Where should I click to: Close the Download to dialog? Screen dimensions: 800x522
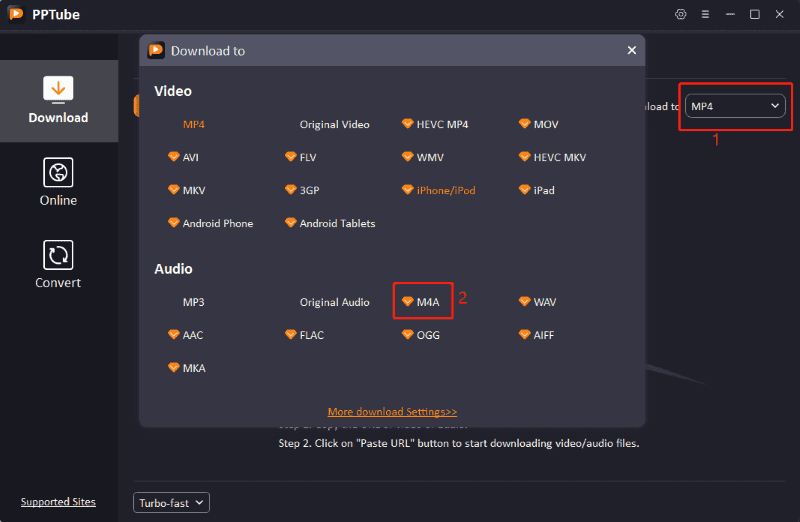(x=631, y=50)
